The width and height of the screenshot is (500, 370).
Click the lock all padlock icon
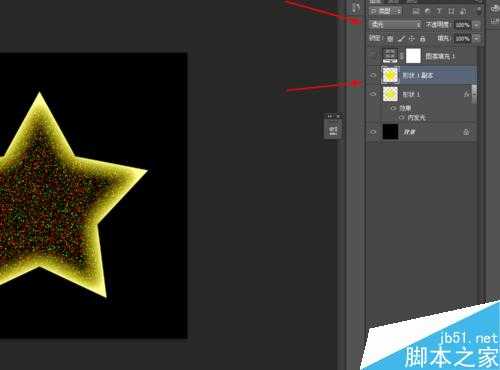[423, 39]
